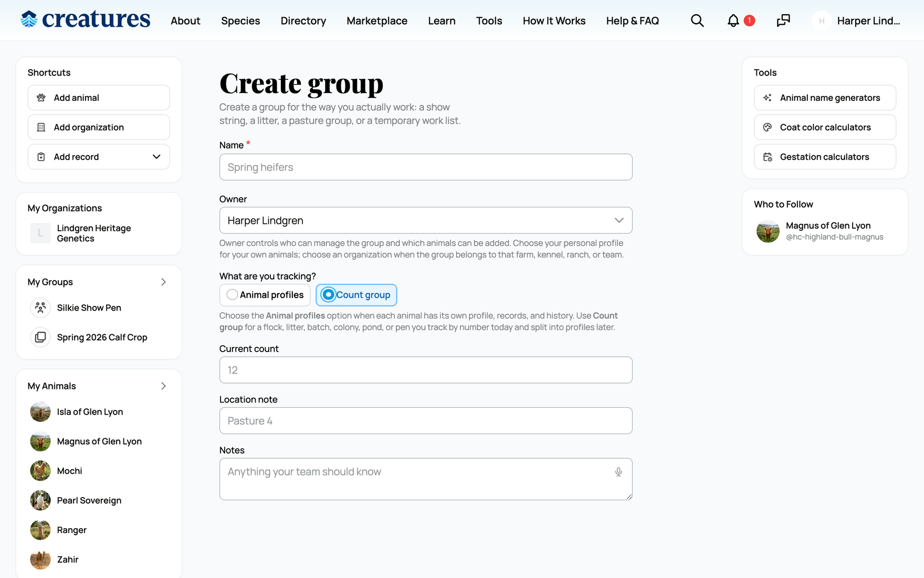Click the Harper Lind… account name
This screenshot has height=578, width=924.
pos(868,20)
